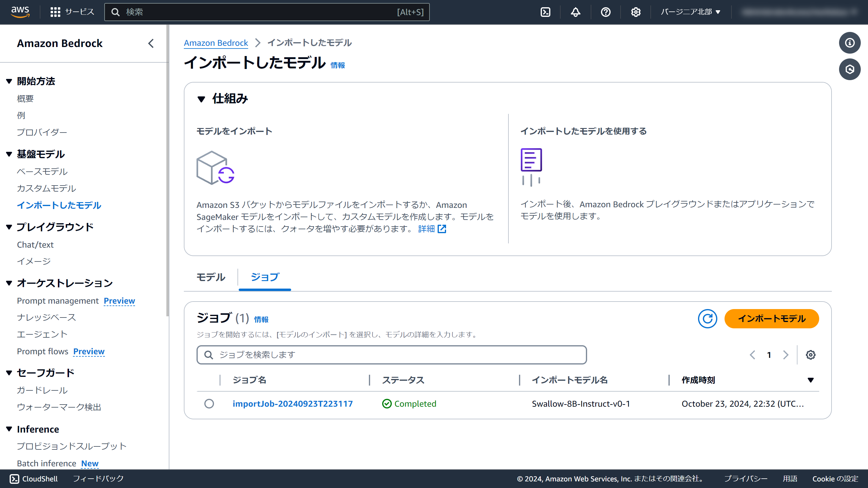
Task: Collapse the 基盤モデル navigation group
Action: coord(9,154)
